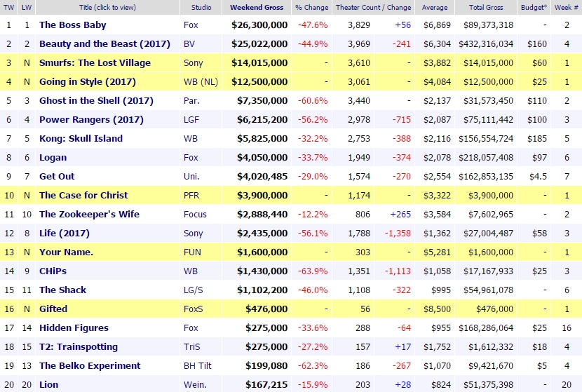Select TriS studio cell

point(192,346)
